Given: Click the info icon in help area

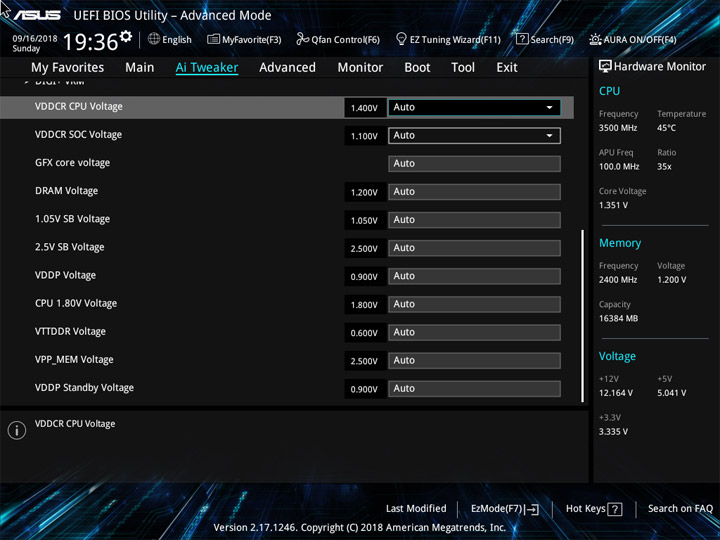Looking at the screenshot, I should click(17, 430).
